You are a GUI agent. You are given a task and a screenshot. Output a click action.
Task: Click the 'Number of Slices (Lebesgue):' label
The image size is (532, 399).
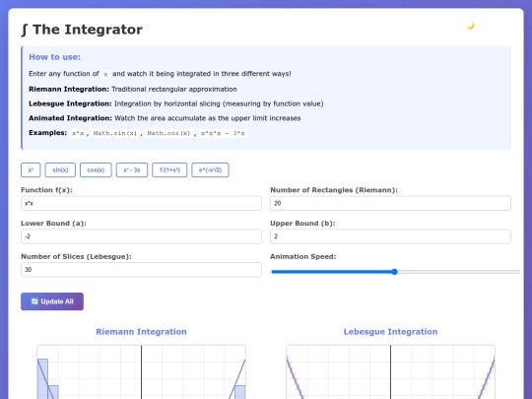[76, 256]
